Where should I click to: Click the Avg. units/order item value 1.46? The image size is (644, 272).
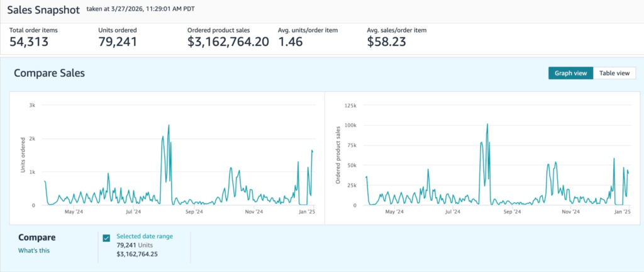point(291,42)
